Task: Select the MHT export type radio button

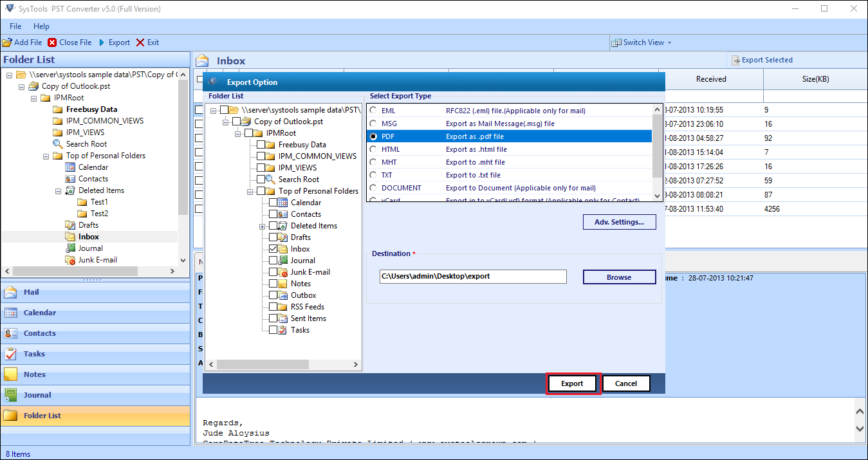Action: (x=373, y=162)
